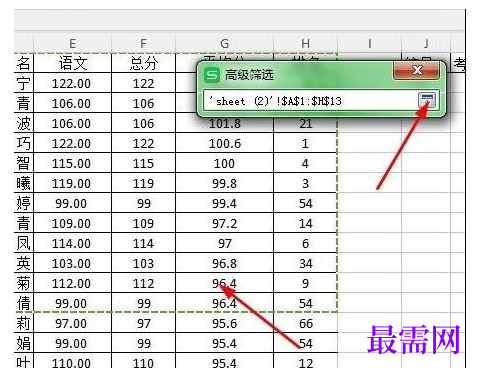Close the 高级筛选 dialog

pyautogui.click(x=416, y=70)
